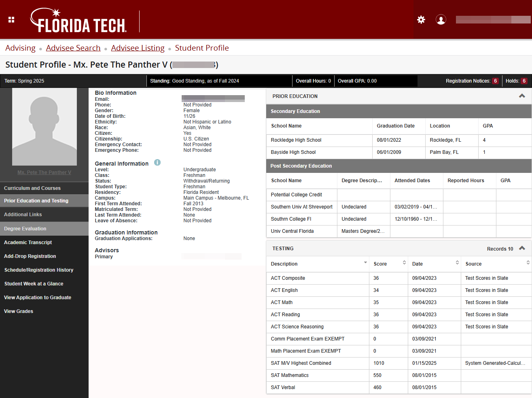Open the user account profile icon
The image size is (532, 398).
coord(441,19)
